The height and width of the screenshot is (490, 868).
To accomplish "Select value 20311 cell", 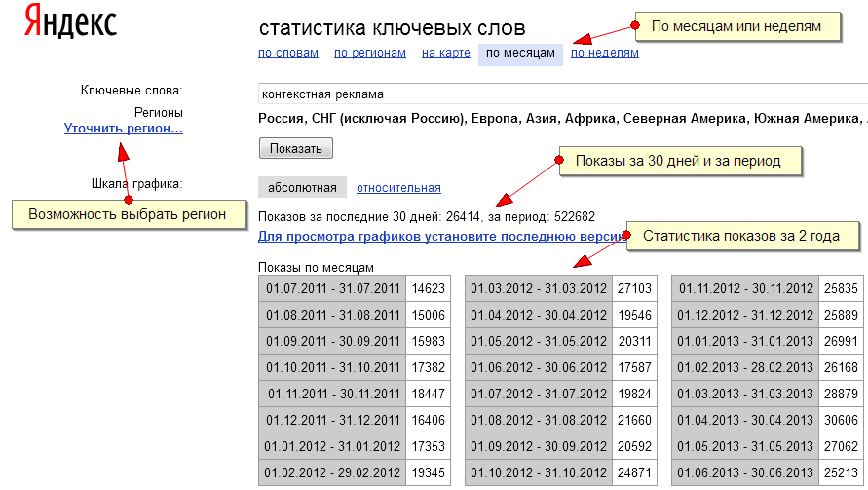I will click(x=635, y=341).
